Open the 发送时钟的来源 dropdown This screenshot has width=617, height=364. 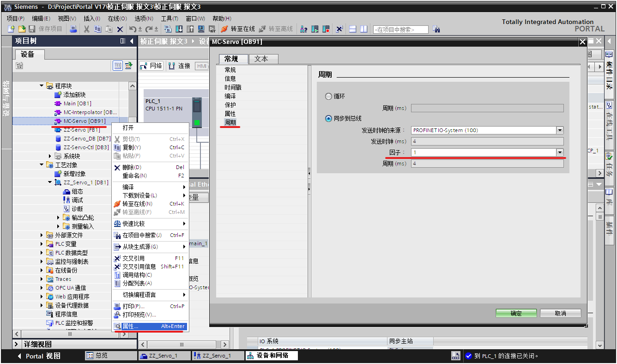(x=560, y=130)
